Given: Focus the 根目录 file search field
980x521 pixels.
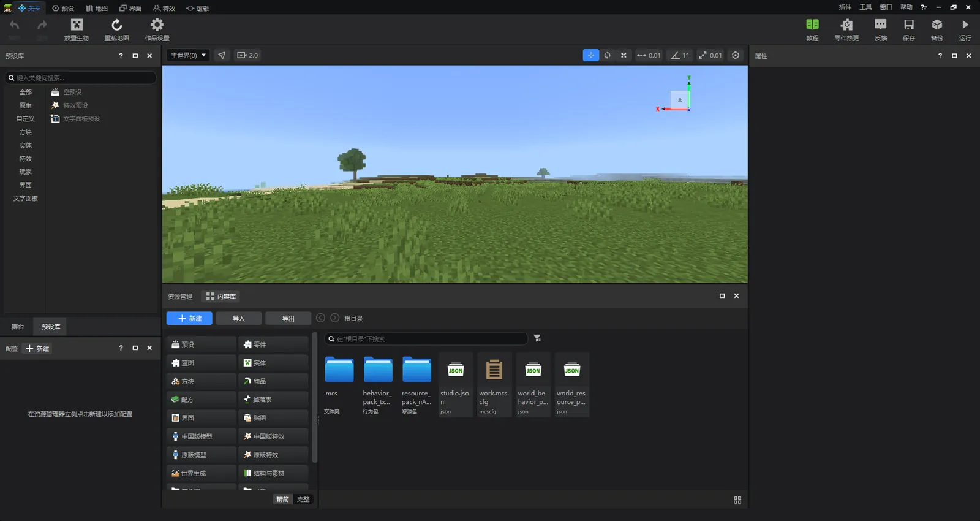Looking at the screenshot, I should 426,339.
